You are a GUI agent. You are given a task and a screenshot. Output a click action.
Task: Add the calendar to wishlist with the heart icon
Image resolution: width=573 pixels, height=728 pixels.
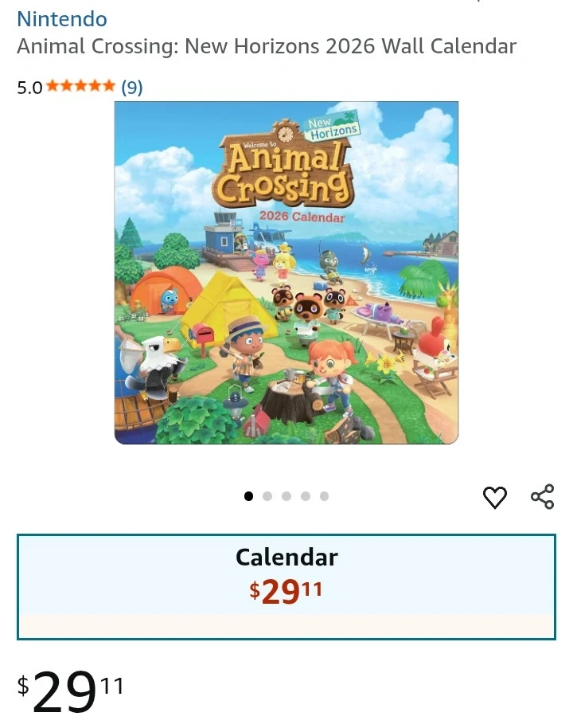click(x=494, y=497)
